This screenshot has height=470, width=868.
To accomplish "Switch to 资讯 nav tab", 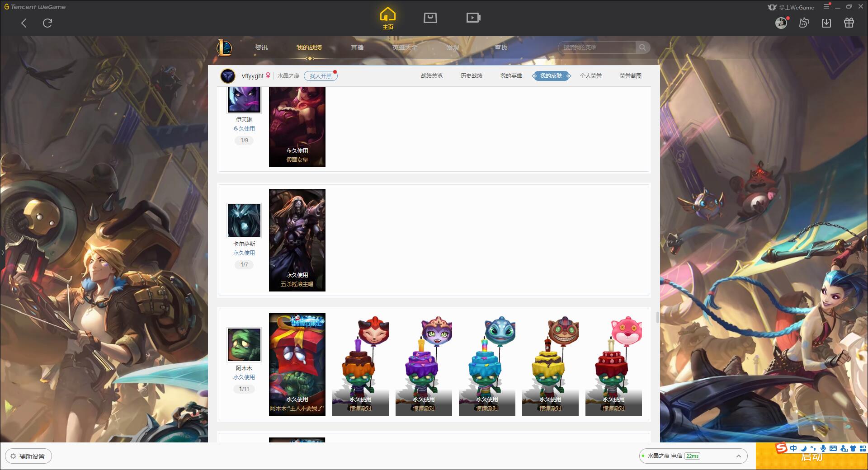I will click(x=261, y=47).
